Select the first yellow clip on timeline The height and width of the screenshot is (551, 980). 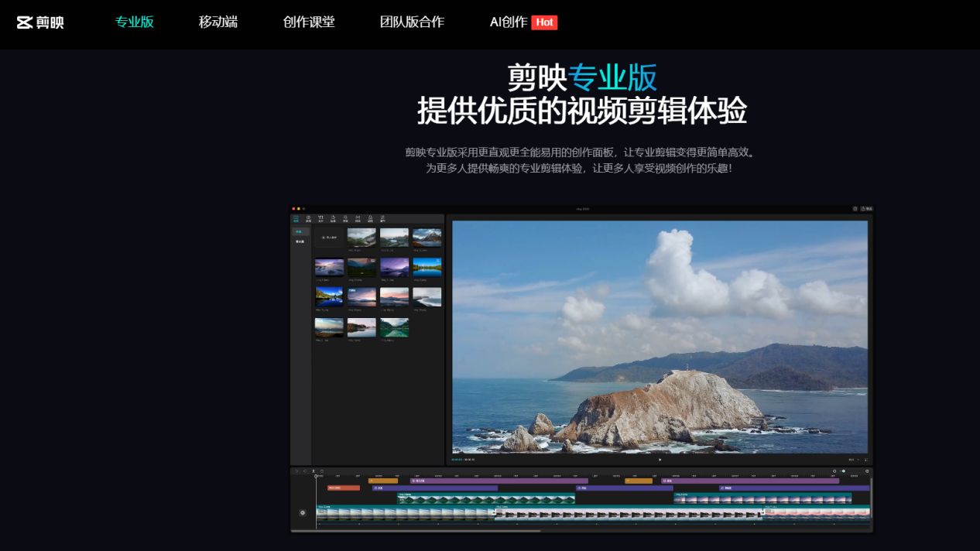pyautogui.click(x=383, y=481)
